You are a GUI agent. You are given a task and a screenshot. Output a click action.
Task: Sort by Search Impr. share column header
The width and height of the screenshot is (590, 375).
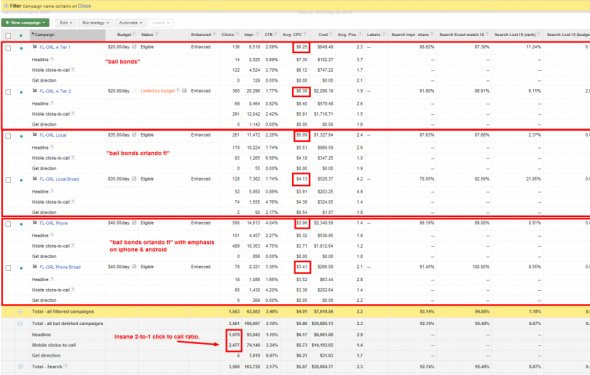click(410, 35)
